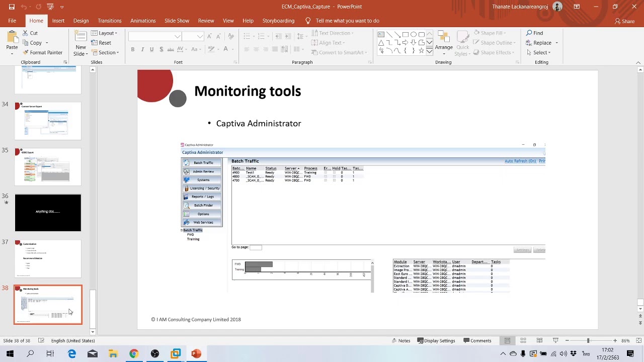Toggle Underline formatting
The width and height of the screenshot is (644, 362).
[151, 49]
